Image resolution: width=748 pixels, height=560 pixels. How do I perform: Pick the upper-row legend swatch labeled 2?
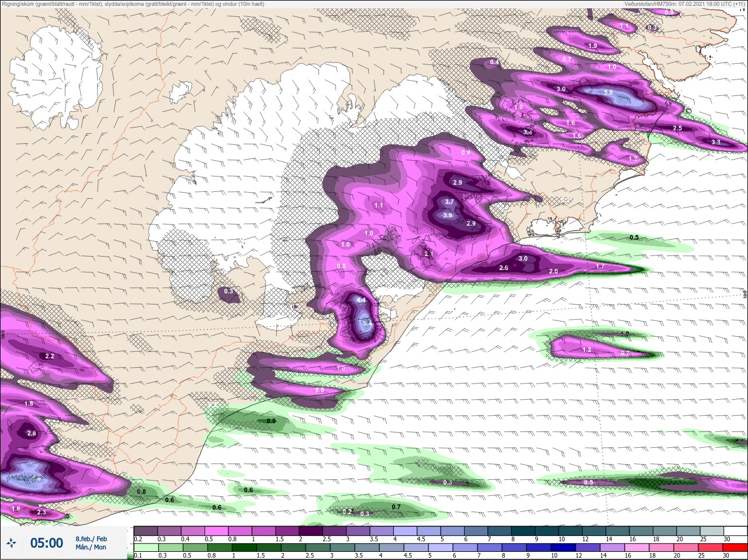click(x=311, y=531)
